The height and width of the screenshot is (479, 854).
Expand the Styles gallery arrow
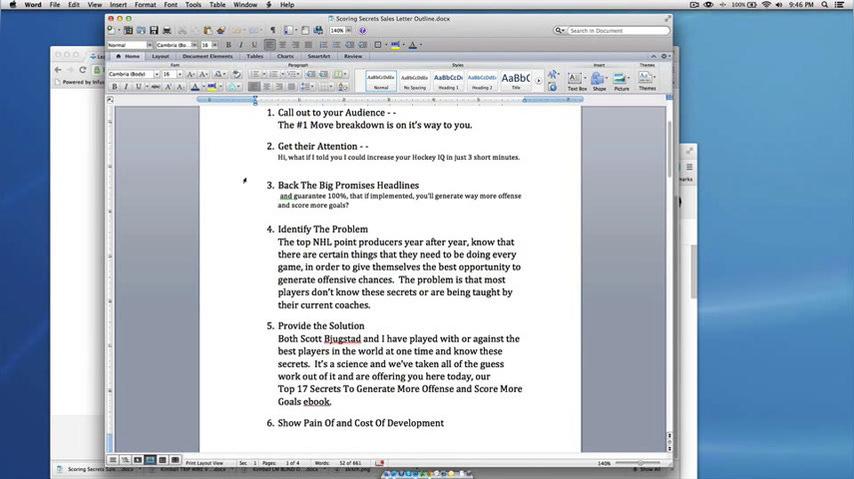(x=539, y=80)
